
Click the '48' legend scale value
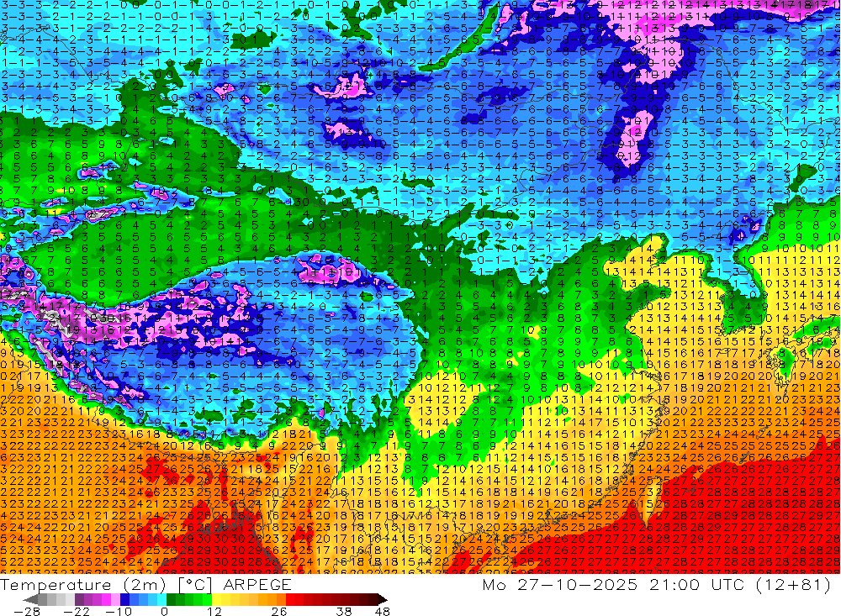coord(383,611)
